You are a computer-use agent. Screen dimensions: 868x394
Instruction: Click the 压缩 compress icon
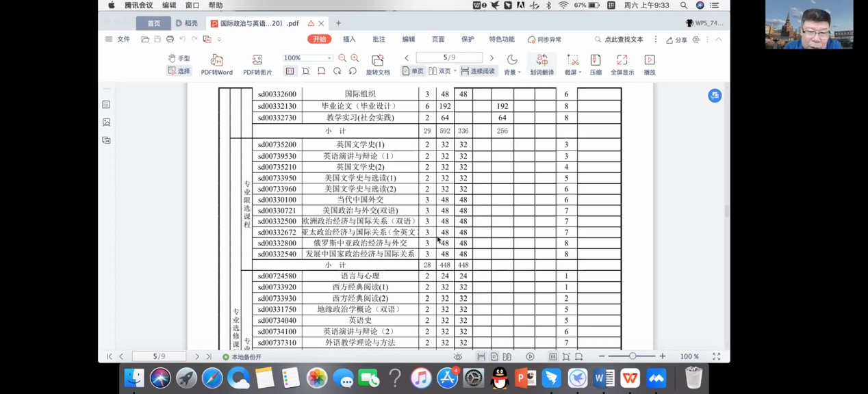coord(596,60)
